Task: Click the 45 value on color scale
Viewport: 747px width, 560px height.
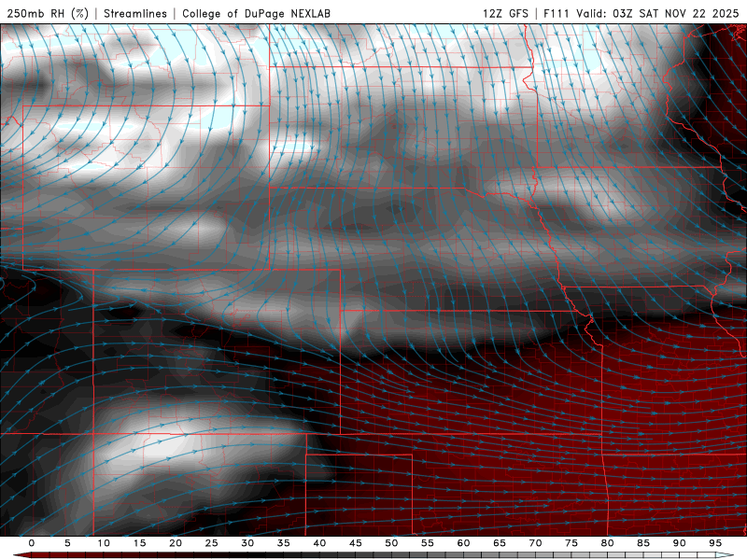Action: pos(356,543)
